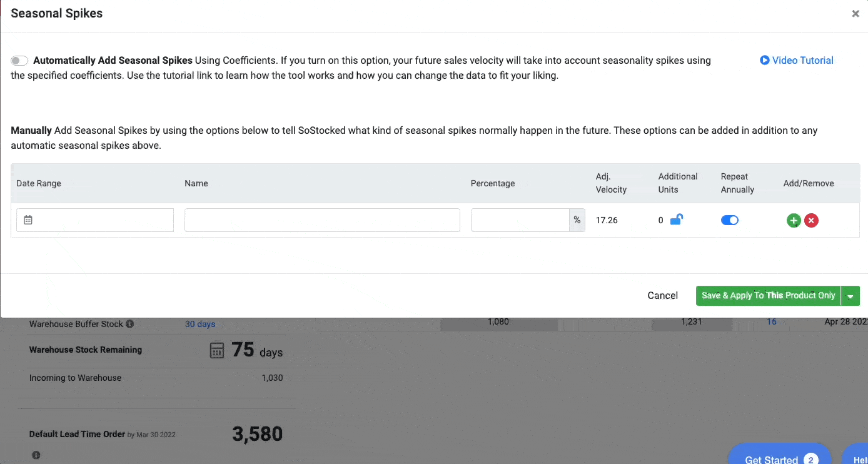Expand the Save & Apply options arrow

pyautogui.click(x=850, y=295)
